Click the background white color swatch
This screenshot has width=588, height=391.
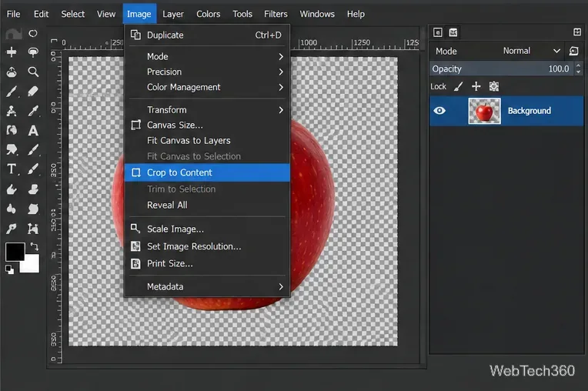click(32, 265)
